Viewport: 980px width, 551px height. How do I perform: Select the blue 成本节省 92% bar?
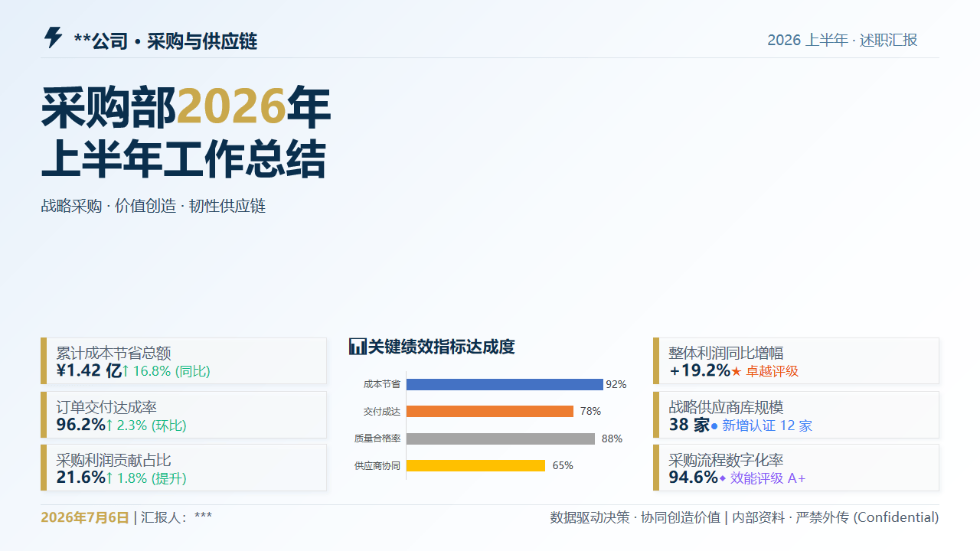505,384
